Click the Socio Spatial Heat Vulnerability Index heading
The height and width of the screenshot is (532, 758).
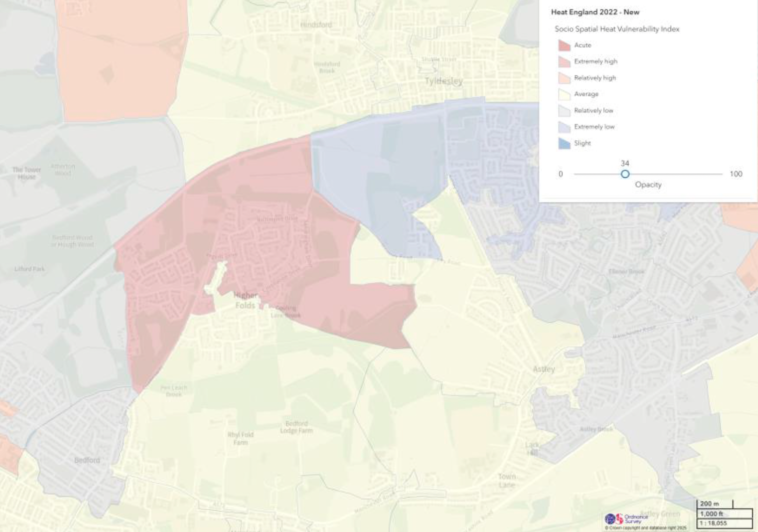tap(617, 29)
